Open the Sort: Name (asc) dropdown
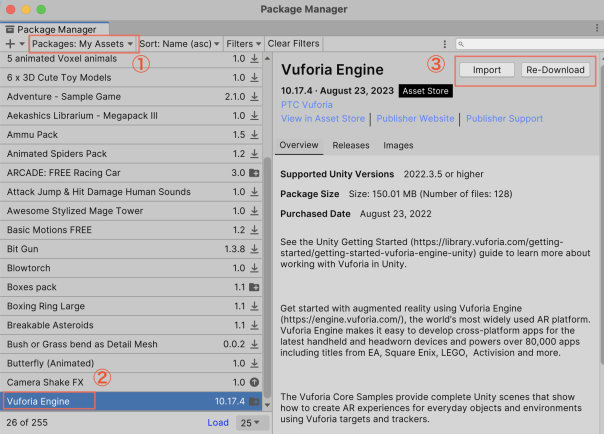 coord(179,44)
